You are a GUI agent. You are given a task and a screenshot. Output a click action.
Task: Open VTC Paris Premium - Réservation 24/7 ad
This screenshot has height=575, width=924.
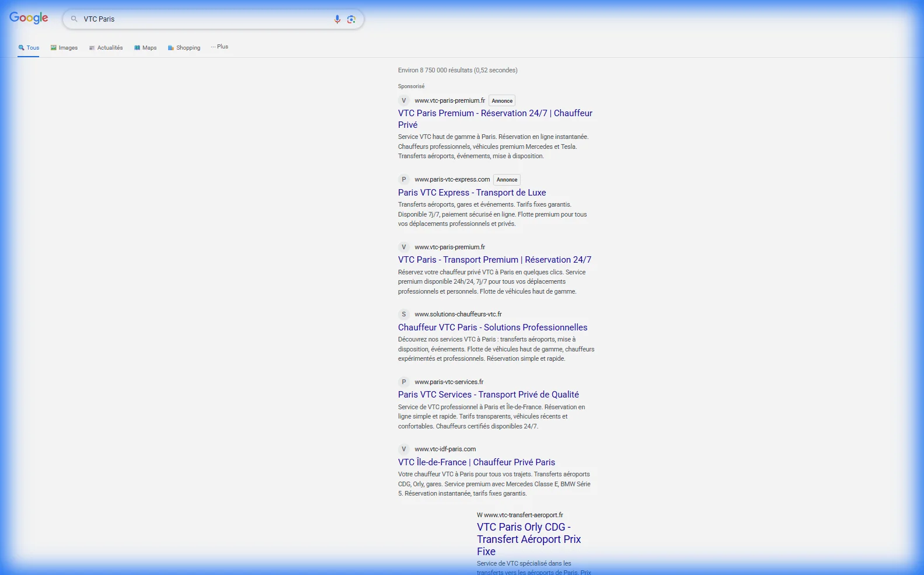(495, 119)
